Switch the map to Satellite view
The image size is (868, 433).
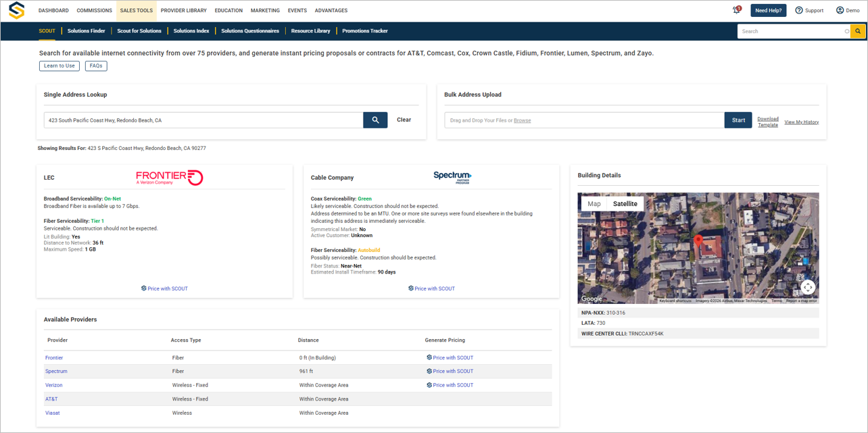(625, 203)
